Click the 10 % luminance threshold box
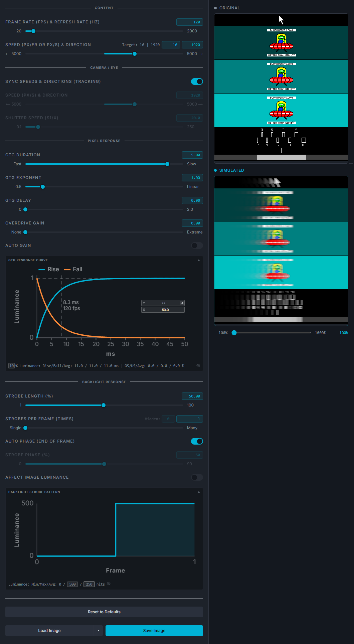Viewport: 354px width, 644px height. pyautogui.click(x=12, y=366)
